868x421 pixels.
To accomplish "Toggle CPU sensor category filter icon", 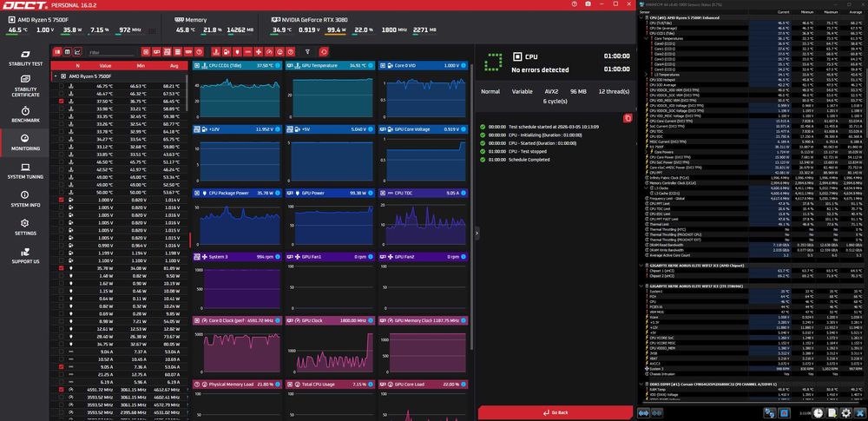I will (x=146, y=51).
